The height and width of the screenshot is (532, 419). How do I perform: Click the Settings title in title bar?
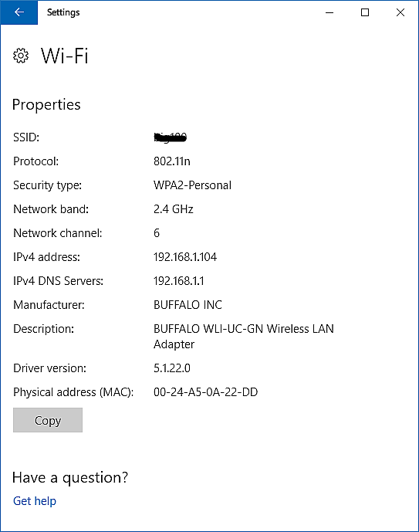(x=63, y=12)
